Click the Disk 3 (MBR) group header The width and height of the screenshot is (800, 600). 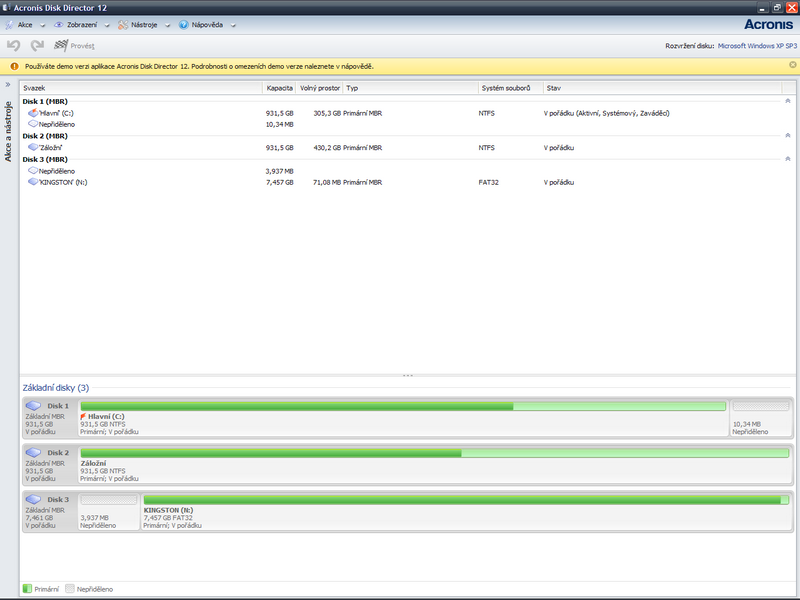pyautogui.click(x=45, y=159)
